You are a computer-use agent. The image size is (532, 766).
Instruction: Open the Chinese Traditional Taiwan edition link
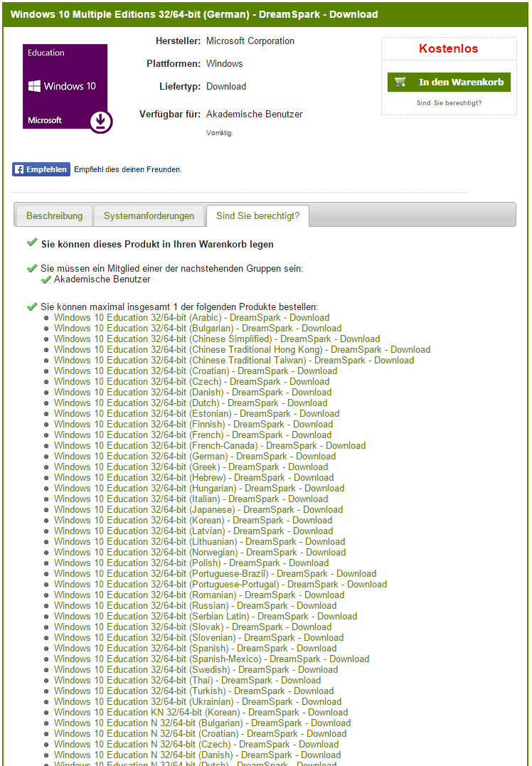pos(233,360)
